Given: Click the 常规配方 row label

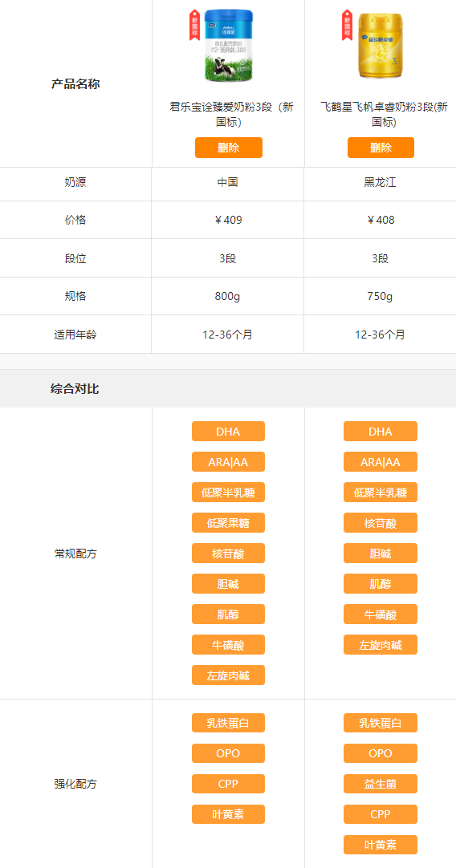Looking at the screenshot, I should pyautogui.click(x=75, y=554).
